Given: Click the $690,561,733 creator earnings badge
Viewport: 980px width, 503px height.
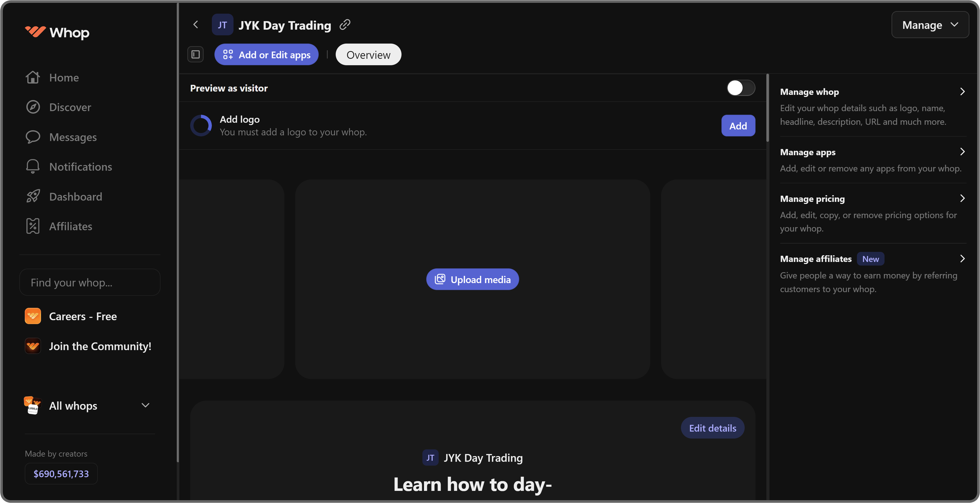Looking at the screenshot, I should coord(60,473).
